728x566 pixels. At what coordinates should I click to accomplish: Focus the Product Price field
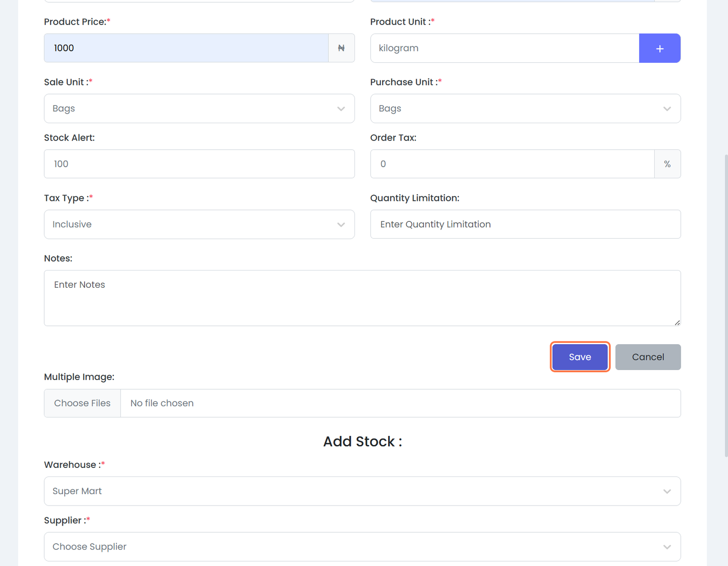pyautogui.click(x=186, y=48)
